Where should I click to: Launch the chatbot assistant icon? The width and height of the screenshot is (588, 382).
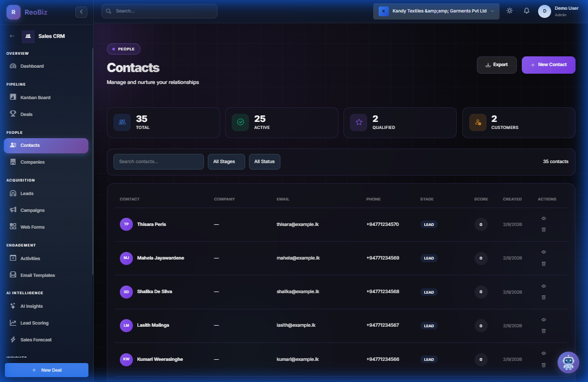[x=568, y=362]
